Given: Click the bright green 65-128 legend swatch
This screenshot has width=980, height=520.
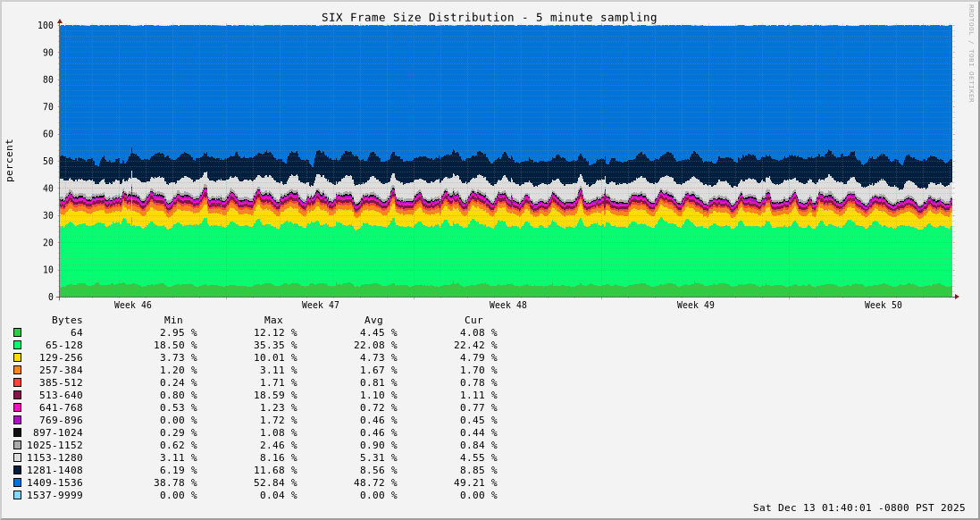Looking at the screenshot, I should (x=17, y=345).
